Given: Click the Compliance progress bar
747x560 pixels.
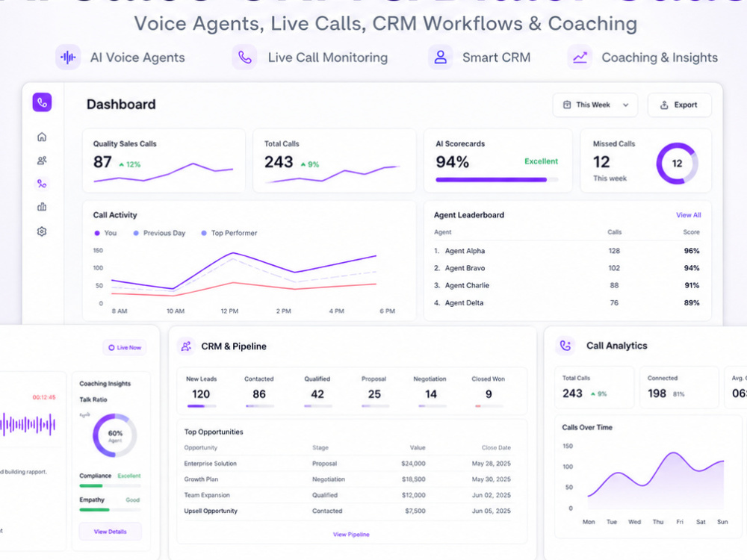Looking at the screenshot, I should pos(110,486).
